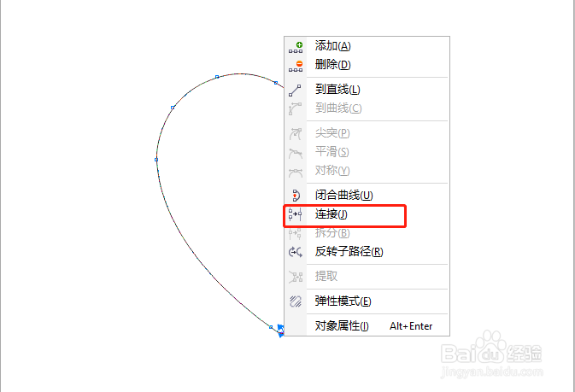Screen dimensions: 575x392
Task: Click the join nodes icon
Action: click(295, 214)
